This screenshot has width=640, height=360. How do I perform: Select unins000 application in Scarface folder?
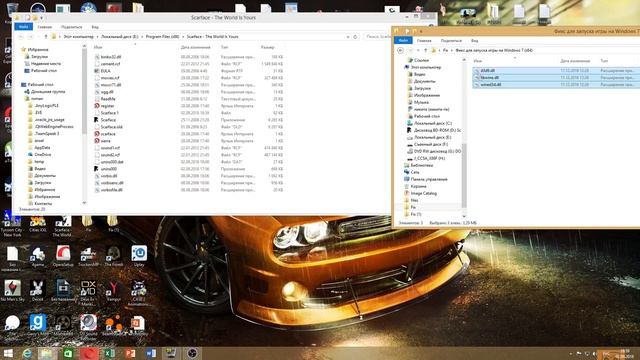click(109, 169)
